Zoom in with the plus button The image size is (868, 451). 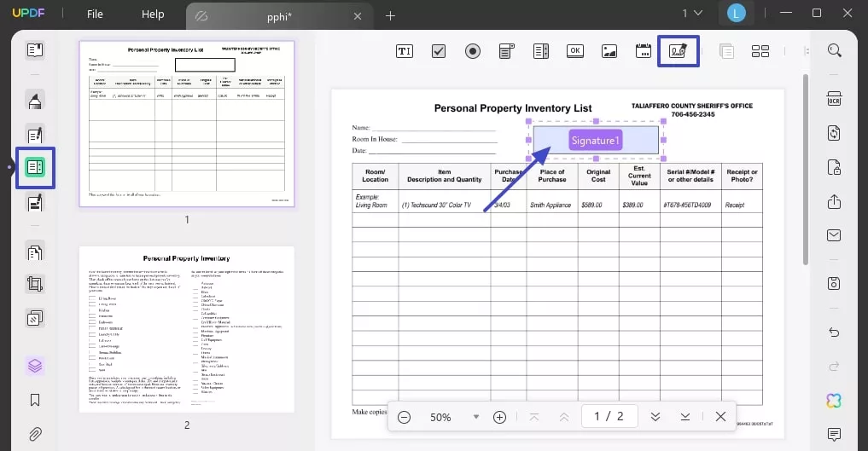[499, 417]
